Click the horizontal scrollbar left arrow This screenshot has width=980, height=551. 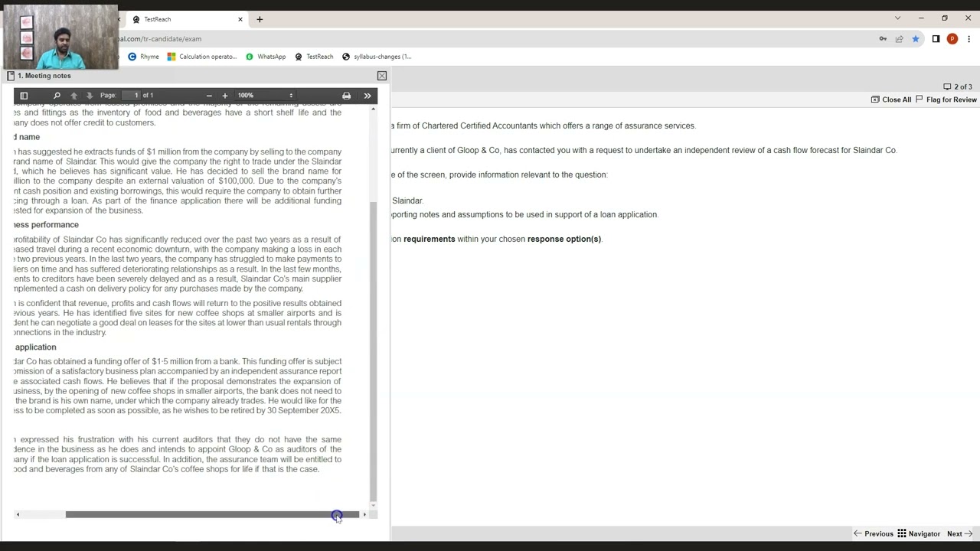pos(18,514)
